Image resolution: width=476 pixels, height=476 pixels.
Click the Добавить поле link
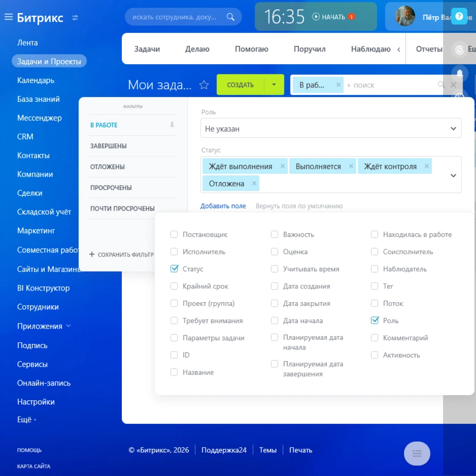223,206
